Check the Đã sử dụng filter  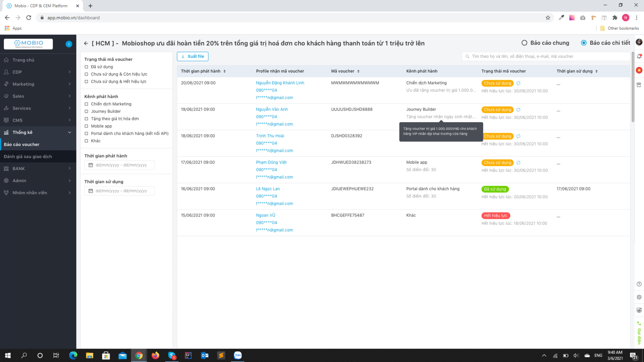(x=86, y=67)
